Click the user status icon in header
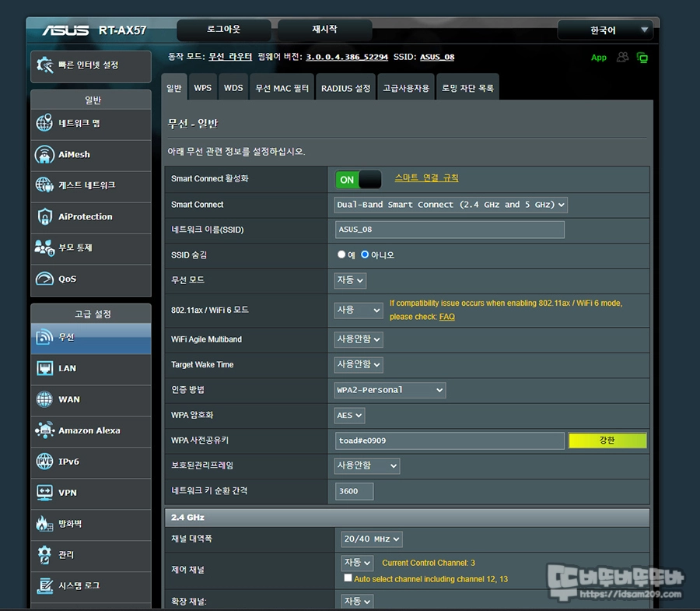The width and height of the screenshot is (700, 611). [x=622, y=57]
